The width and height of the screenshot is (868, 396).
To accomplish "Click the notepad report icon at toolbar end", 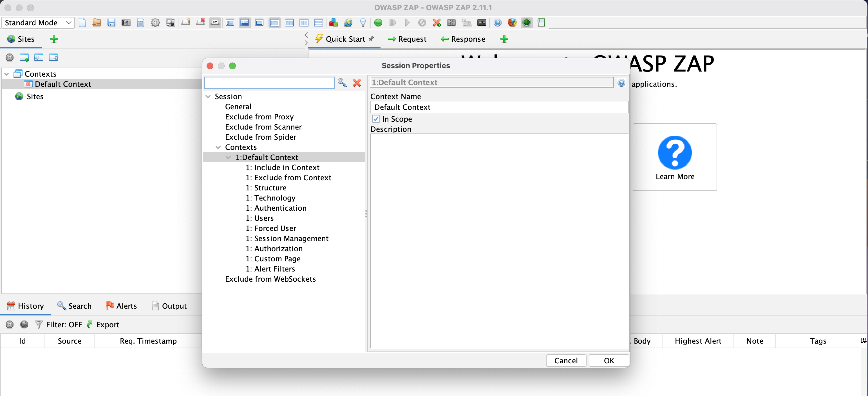I will (x=541, y=23).
